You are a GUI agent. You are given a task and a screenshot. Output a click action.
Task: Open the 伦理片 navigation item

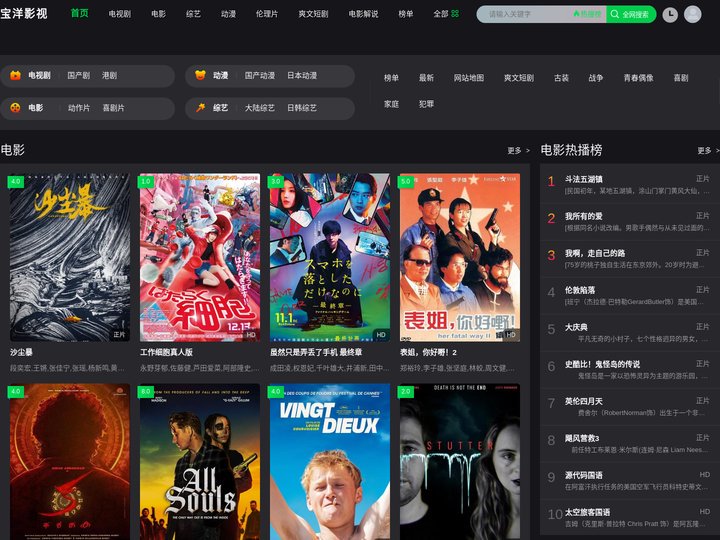coord(267,14)
